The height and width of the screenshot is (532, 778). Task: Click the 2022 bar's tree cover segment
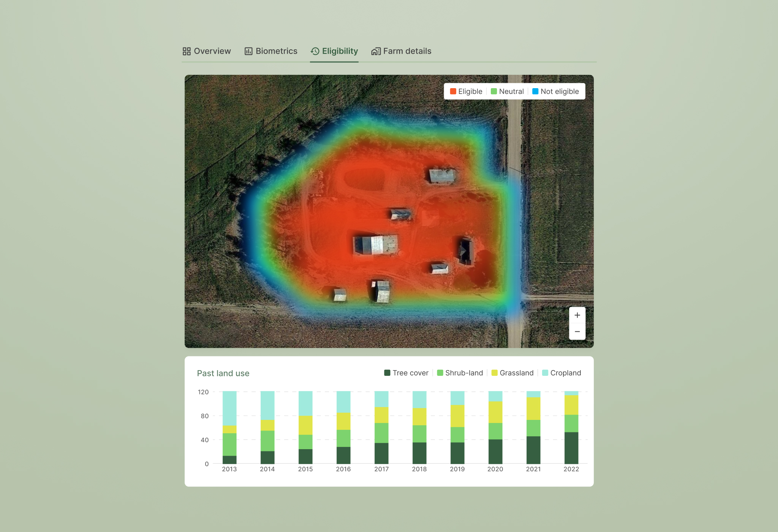[x=571, y=448]
